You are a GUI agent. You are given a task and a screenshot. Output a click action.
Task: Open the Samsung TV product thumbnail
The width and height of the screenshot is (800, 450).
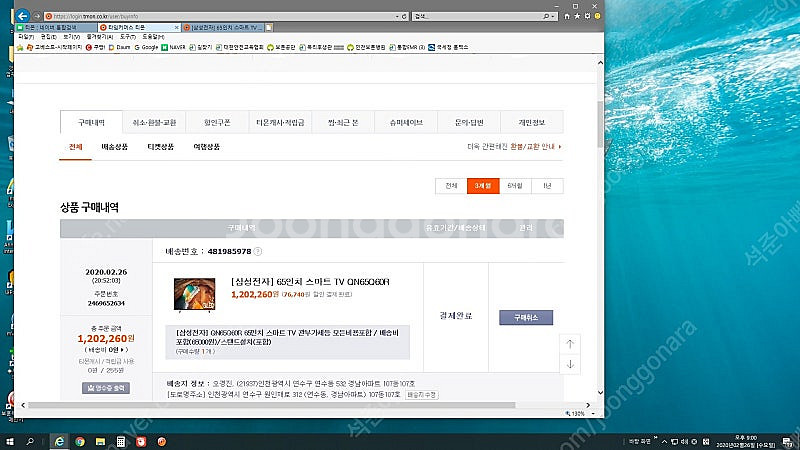tap(194, 294)
